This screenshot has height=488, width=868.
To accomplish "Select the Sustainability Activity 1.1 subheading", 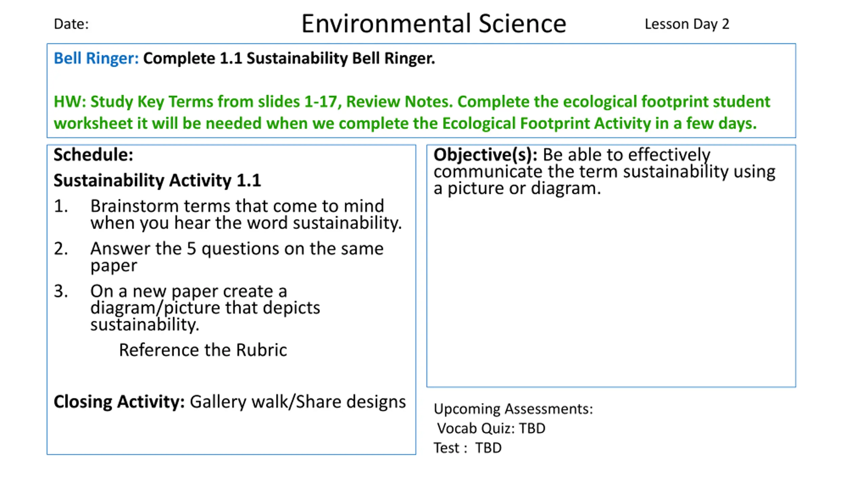I will point(157,180).
